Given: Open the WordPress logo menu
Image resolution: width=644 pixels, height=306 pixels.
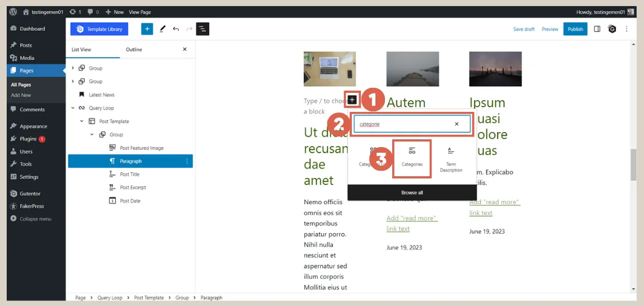Looking at the screenshot, I should pos(13,12).
